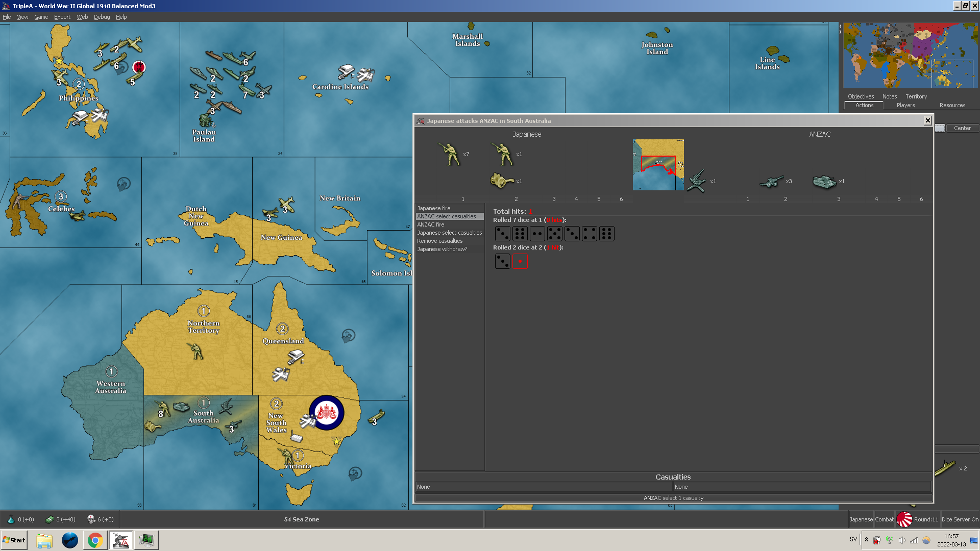Switch to the Players tab
980x551 pixels.
tap(905, 105)
